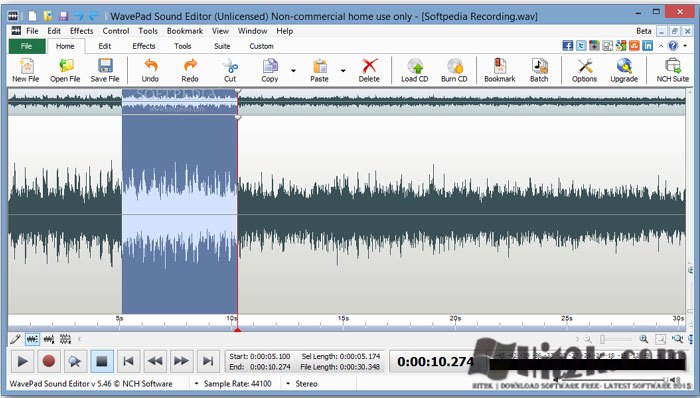Click the Paste toolbar icon
Viewport: 700px width, 398px height.
(319, 70)
